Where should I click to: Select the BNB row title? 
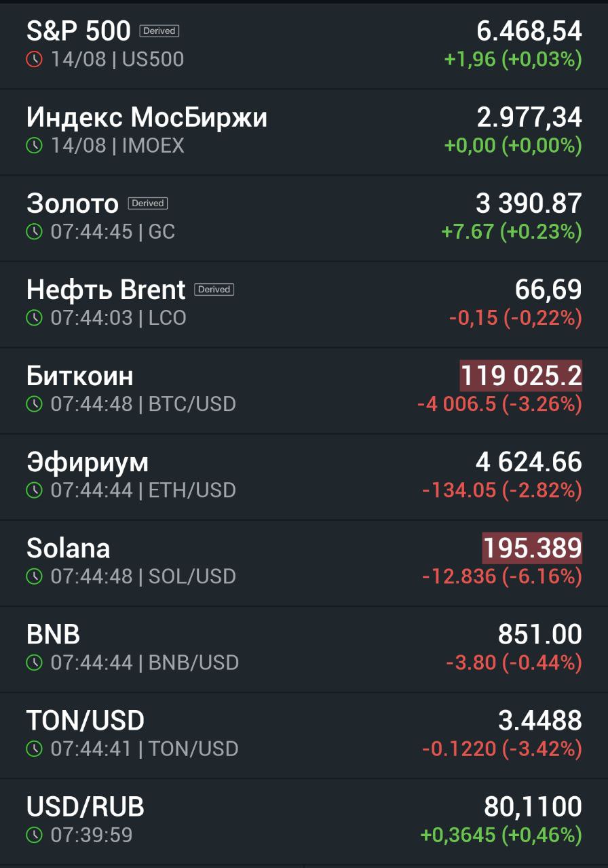[x=53, y=635]
